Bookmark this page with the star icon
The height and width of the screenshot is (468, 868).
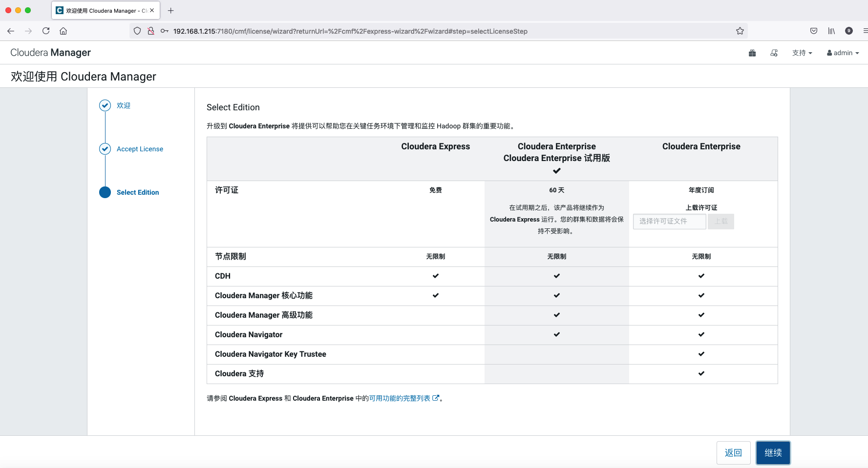pyautogui.click(x=740, y=31)
